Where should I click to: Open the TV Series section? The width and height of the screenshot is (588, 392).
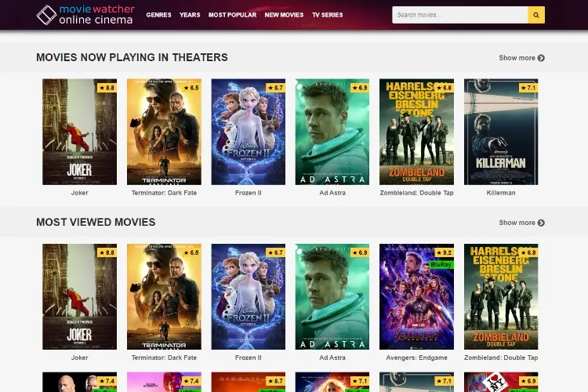pyautogui.click(x=328, y=15)
